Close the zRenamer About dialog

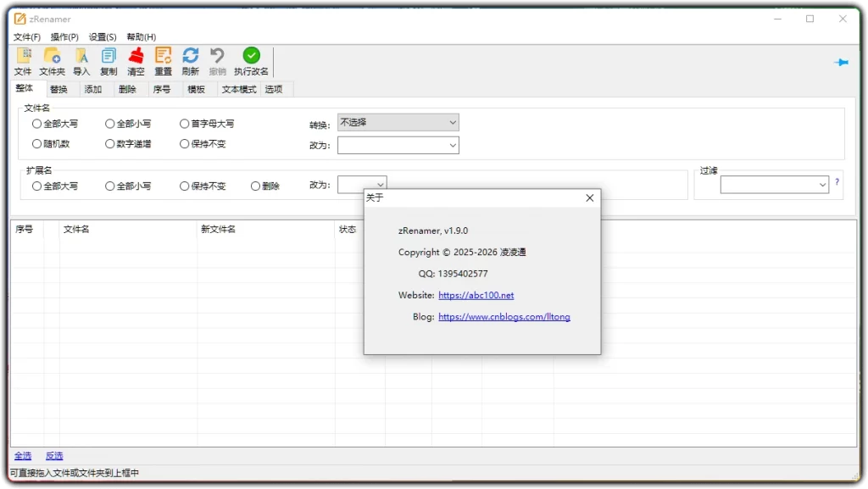point(589,197)
